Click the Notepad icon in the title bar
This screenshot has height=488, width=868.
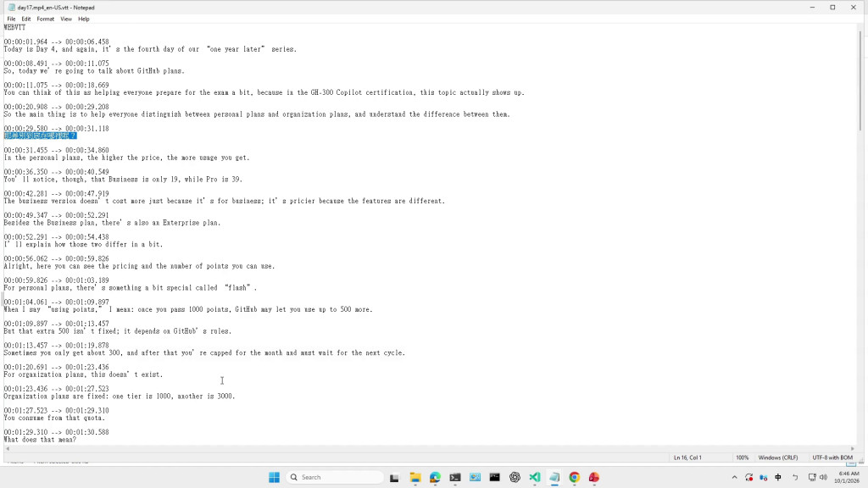(11, 8)
